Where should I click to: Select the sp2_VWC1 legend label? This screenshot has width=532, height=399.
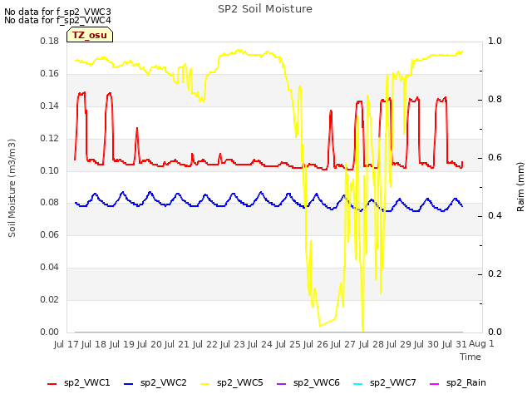point(86,383)
